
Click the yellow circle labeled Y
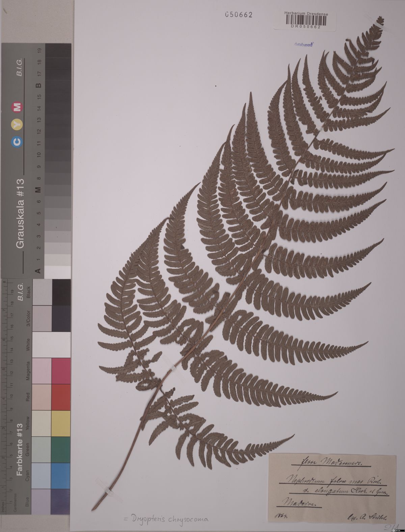pos(18,124)
